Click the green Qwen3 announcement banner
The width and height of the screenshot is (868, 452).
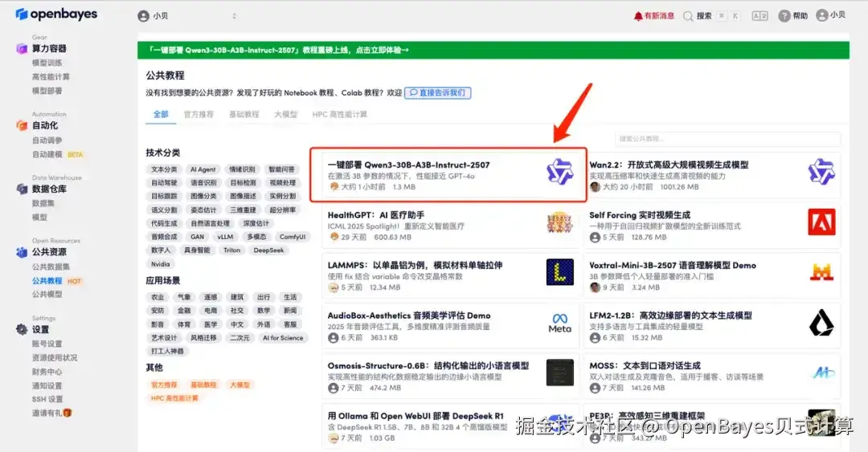pyautogui.click(x=493, y=51)
